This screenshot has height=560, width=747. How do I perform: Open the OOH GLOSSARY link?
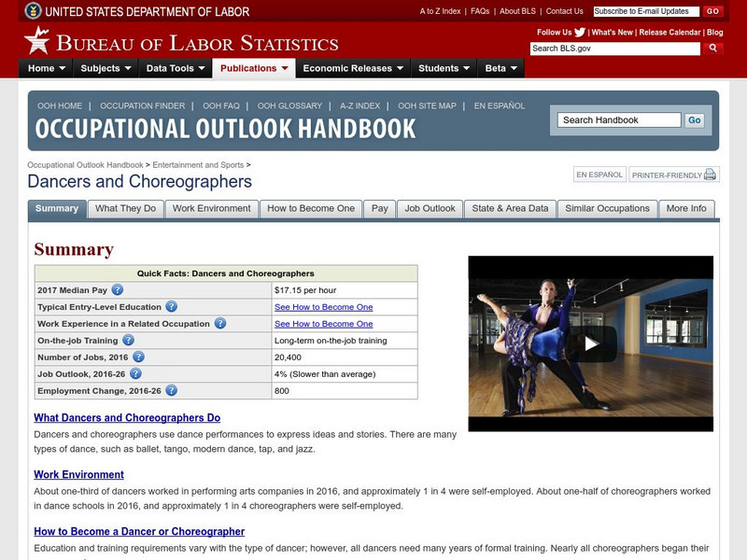click(x=290, y=105)
